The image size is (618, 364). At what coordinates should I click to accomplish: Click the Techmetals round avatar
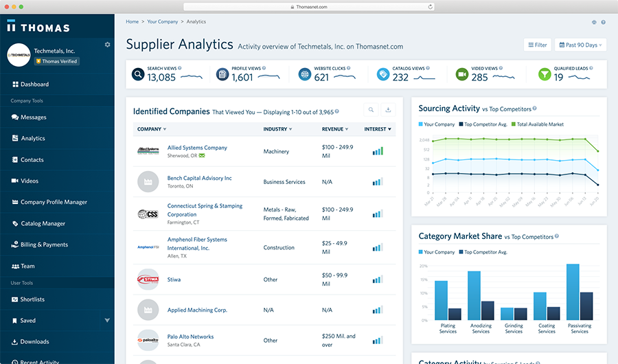click(x=19, y=55)
